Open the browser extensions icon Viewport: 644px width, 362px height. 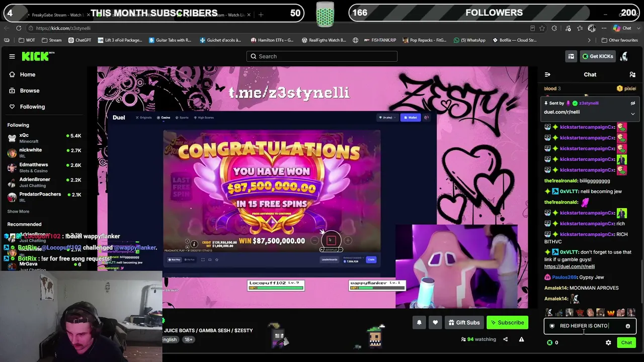pyautogui.click(x=554, y=28)
